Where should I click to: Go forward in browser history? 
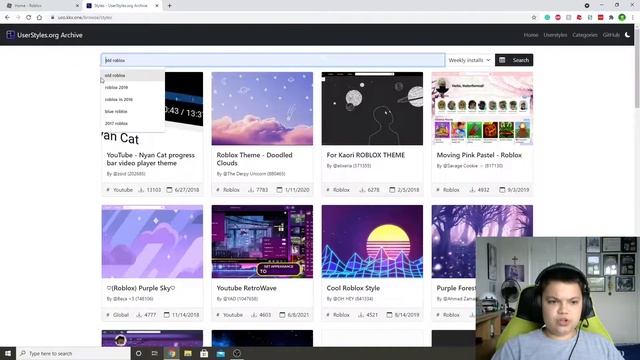point(18,18)
